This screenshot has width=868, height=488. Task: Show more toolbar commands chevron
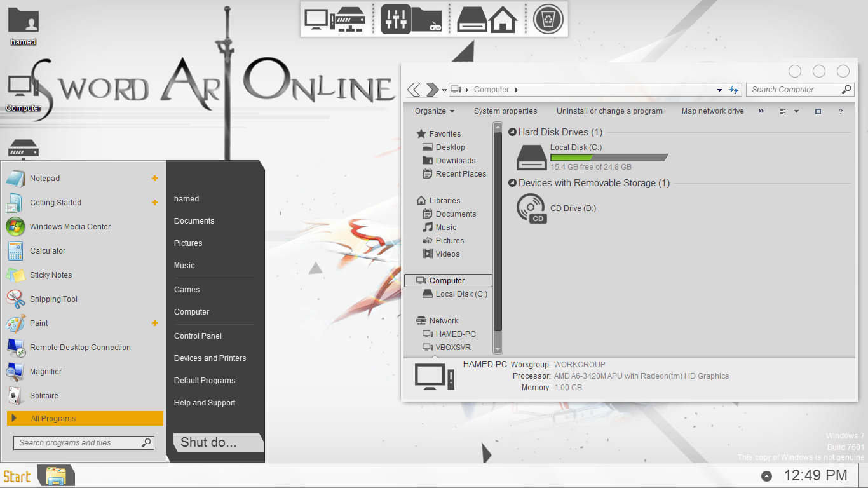pyautogui.click(x=761, y=111)
